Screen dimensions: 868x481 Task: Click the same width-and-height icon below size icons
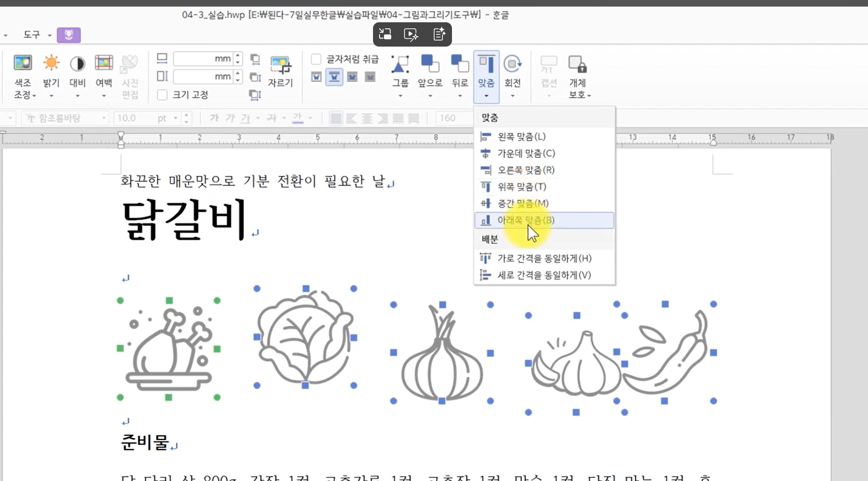coord(255,95)
